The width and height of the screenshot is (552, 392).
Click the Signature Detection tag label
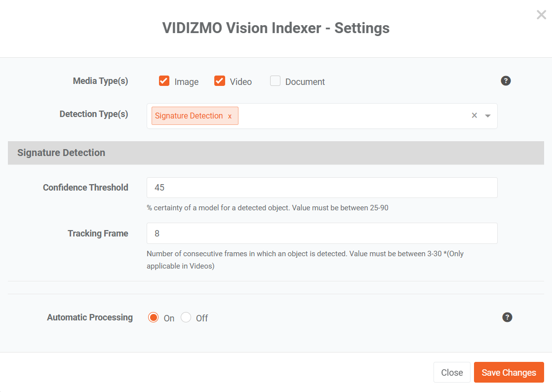(189, 116)
